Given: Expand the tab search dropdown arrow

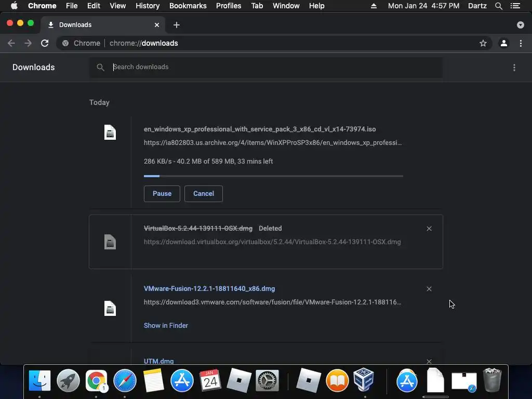Looking at the screenshot, I should pos(521,25).
